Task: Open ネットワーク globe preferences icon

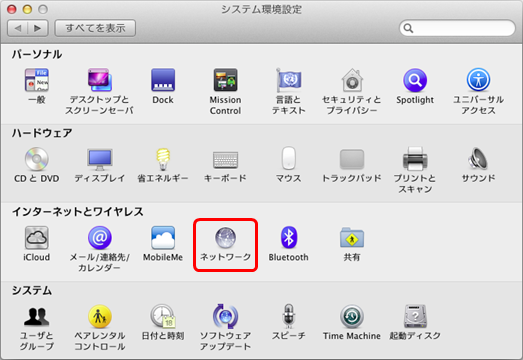Action: point(225,238)
